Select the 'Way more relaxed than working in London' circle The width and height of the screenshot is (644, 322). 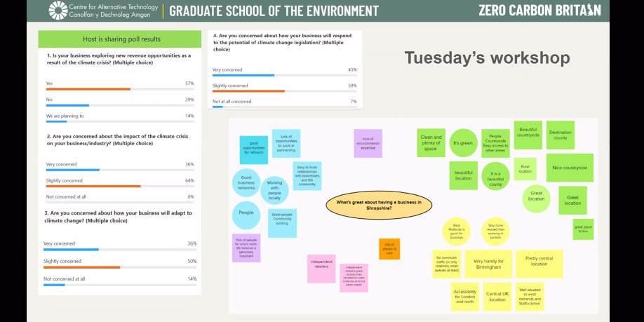(x=495, y=232)
